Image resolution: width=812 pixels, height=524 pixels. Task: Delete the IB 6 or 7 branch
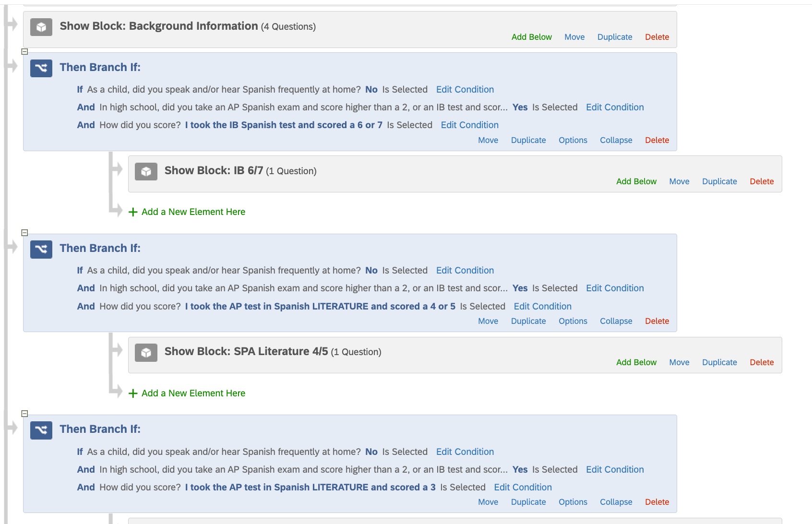coord(657,140)
